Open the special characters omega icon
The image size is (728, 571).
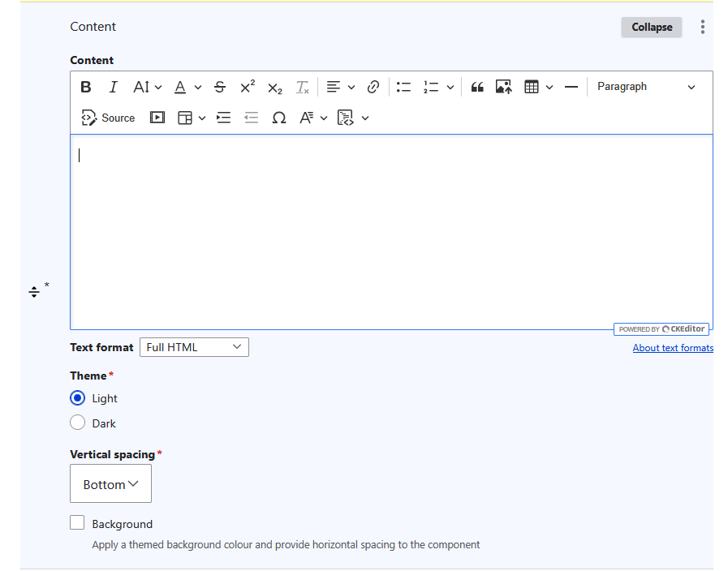tap(278, 118)
